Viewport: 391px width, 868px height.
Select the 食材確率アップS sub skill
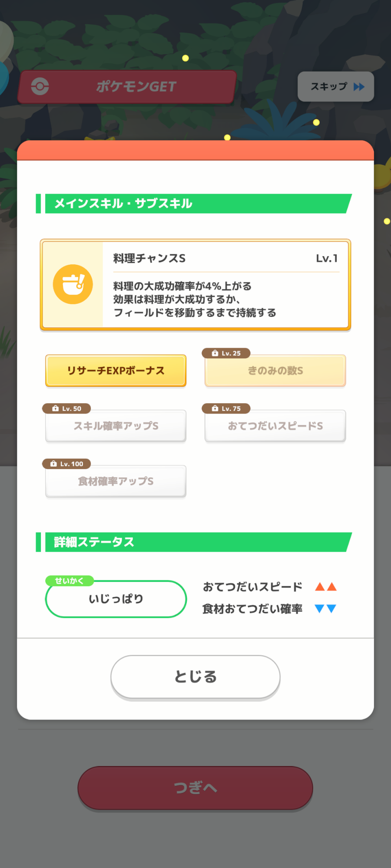[x=116, y=481]
